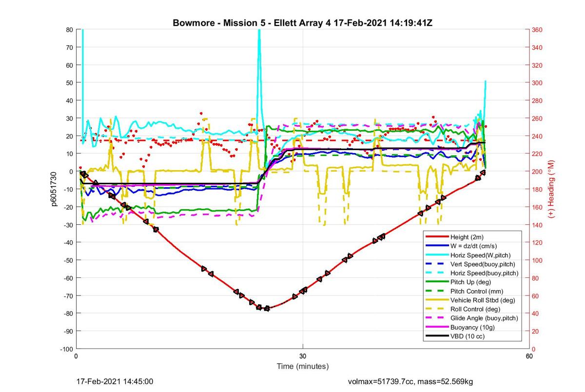Click the '17-Feb-2021 14:45:00' timestamp text
Image resolution: width=585 pixels, height=392 pixels.
coord(115,381)
